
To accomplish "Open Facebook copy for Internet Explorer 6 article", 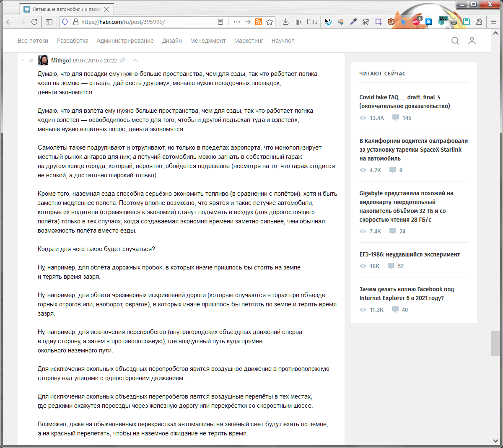I will [x=407, y=293].
